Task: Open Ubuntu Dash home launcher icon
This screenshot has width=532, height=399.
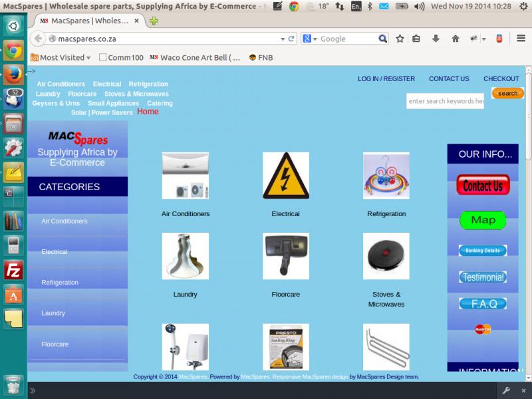Action: click(13, 26)
